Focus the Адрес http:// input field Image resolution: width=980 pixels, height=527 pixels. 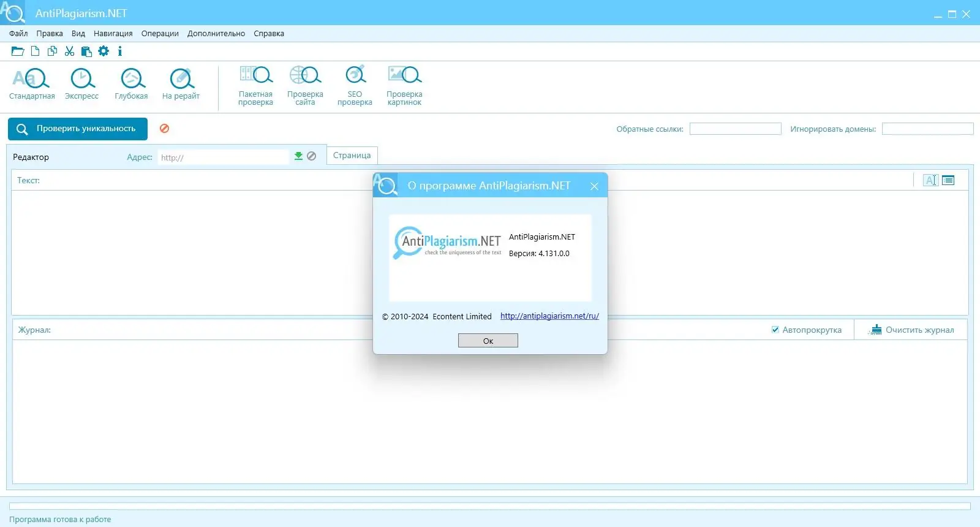click(223, 157)
